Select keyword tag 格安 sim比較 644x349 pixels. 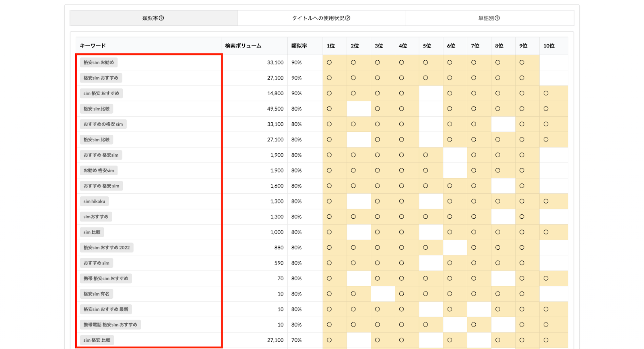pyautogui.click(x=97, y=109)
